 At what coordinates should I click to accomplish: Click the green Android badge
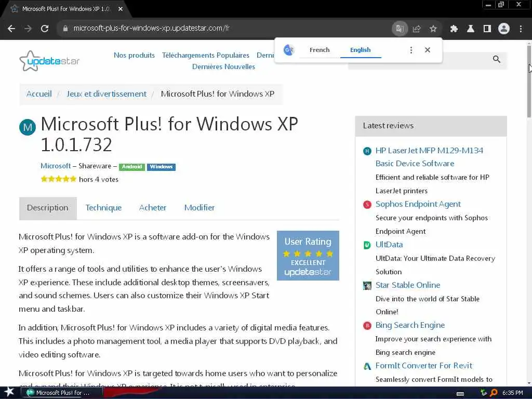coord(132,167)
